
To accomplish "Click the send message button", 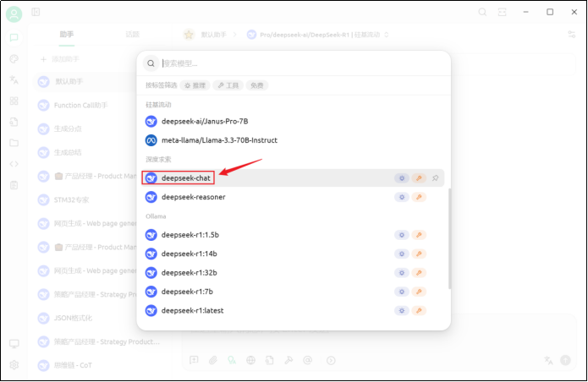I will (565, 360).
